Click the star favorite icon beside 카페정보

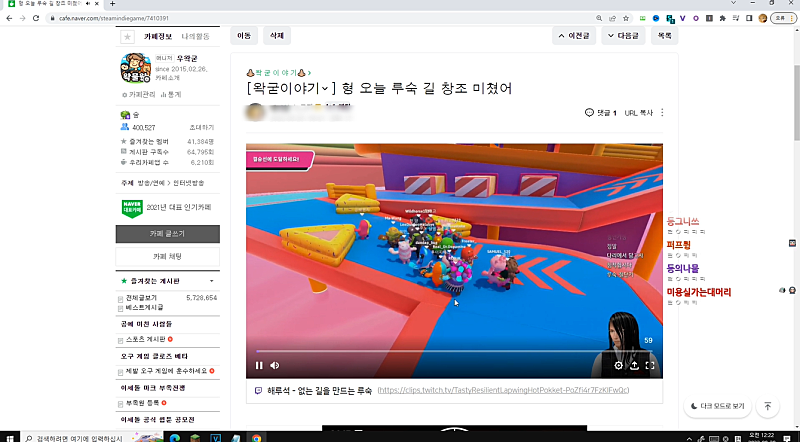click(x=127, y=37)
